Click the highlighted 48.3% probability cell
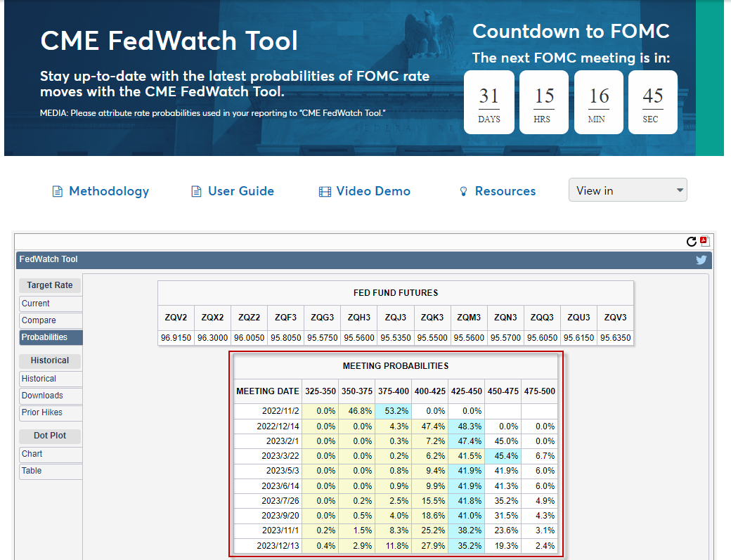 [466, 426]
